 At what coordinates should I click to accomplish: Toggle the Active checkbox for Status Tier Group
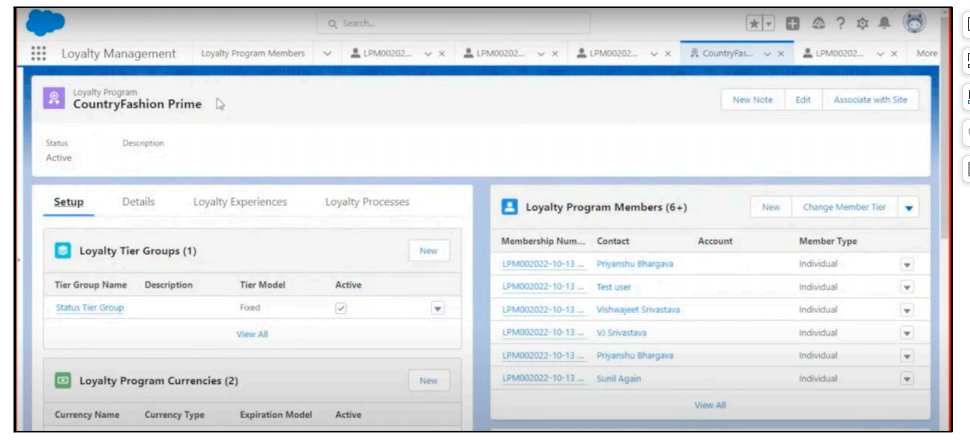[341, 308]
